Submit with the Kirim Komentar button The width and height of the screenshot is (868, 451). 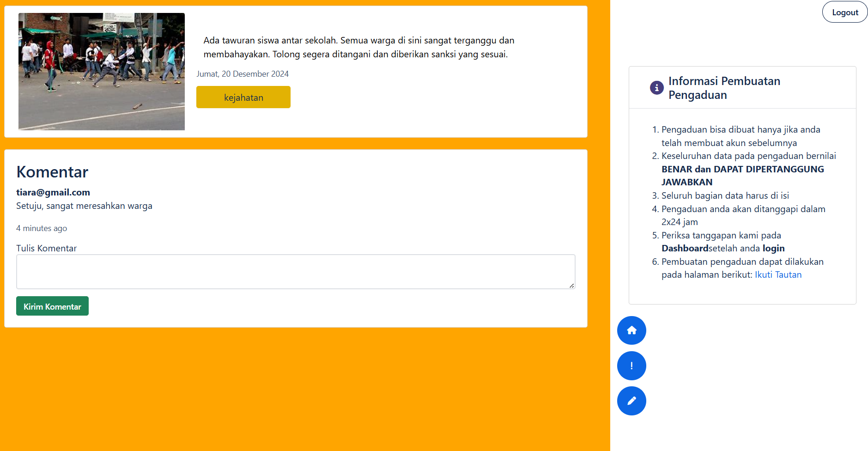52,306
